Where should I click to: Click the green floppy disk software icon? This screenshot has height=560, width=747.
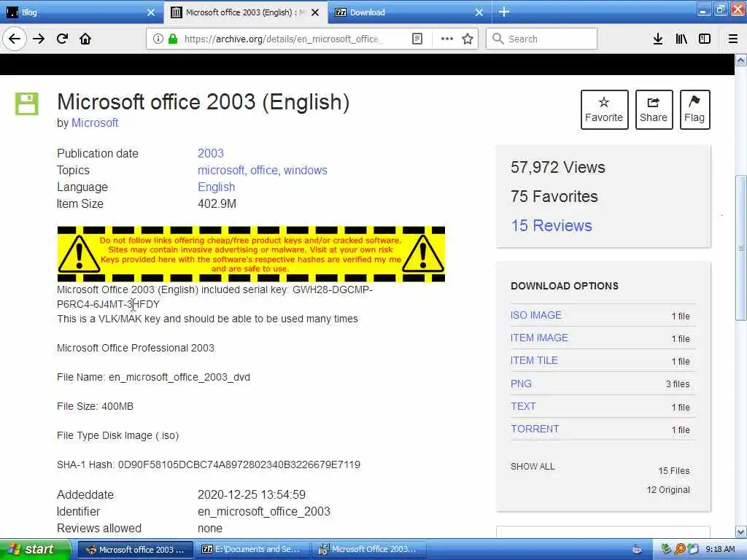coord(27,104)
